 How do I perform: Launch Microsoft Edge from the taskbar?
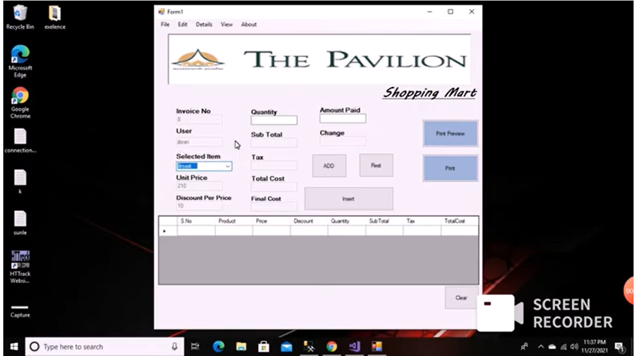tap(218, 347)
